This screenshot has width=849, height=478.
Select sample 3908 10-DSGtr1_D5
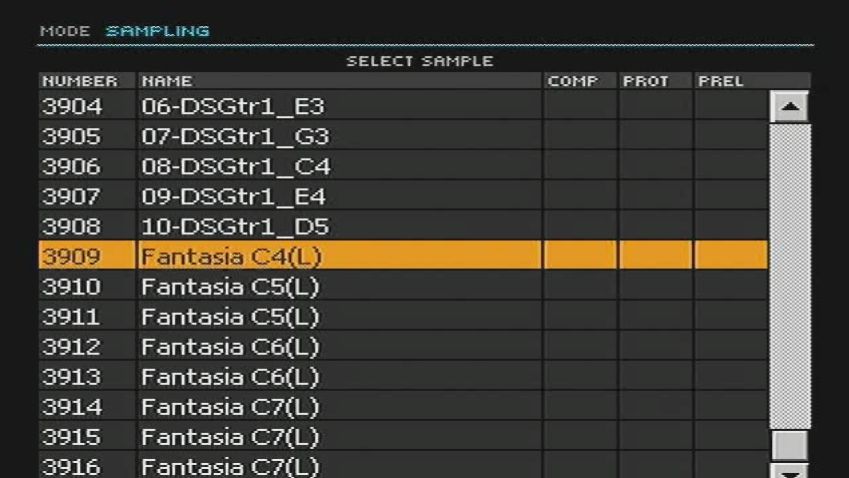click(235, 226)
